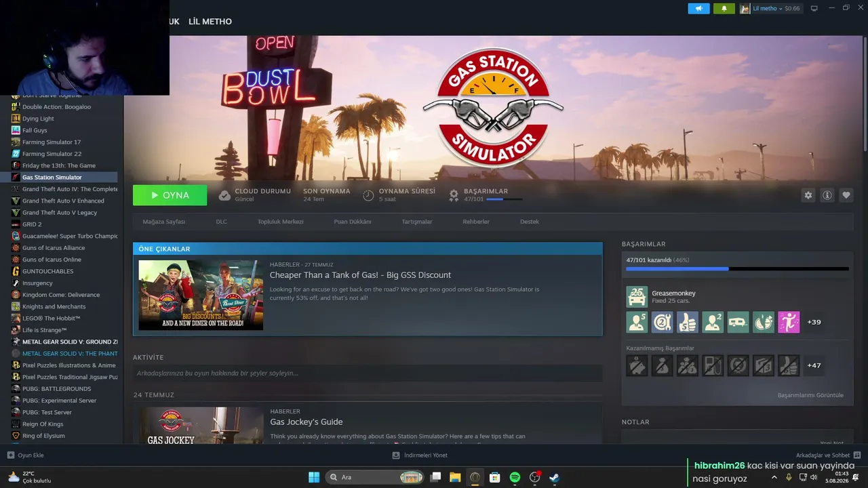Click the Oyun Ekle add game button

pyautogui.click(x=25, y=455)
